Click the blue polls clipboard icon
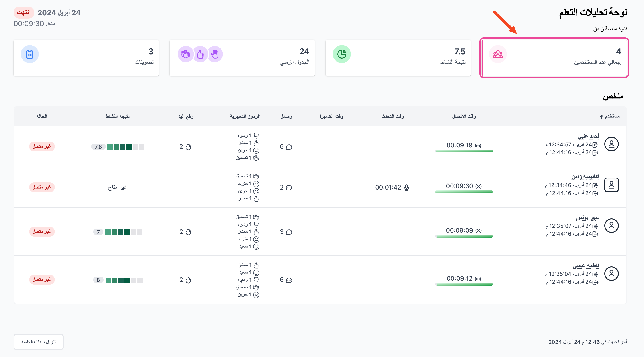Screen dimensions: 644x357 coord(30,54)
